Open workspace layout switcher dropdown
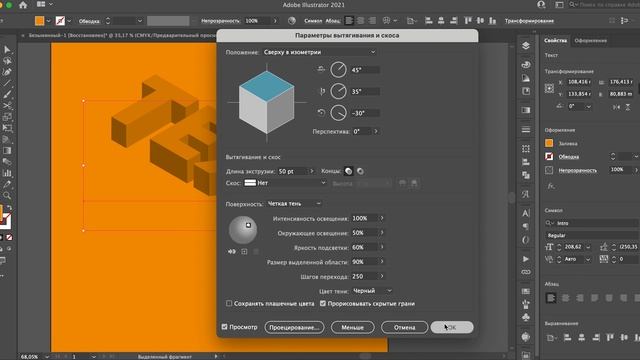This screenshot has height=360, width=640. tap(45, 4)
